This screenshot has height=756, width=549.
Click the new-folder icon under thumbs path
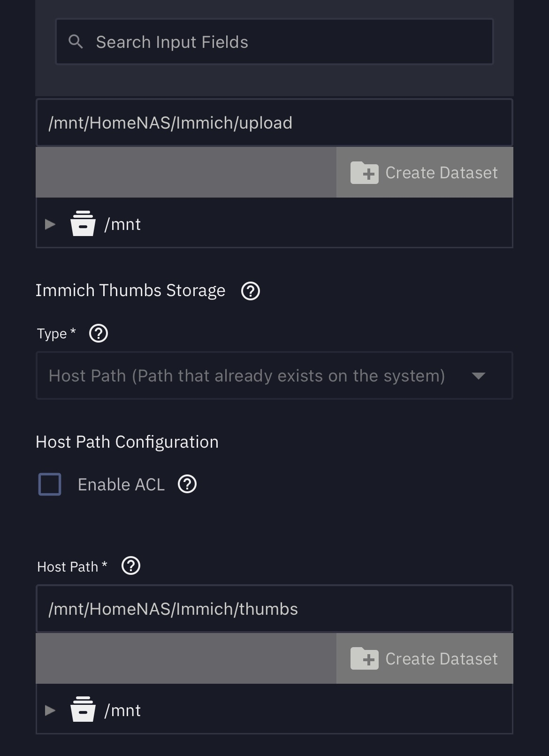(x=365, y=659)
